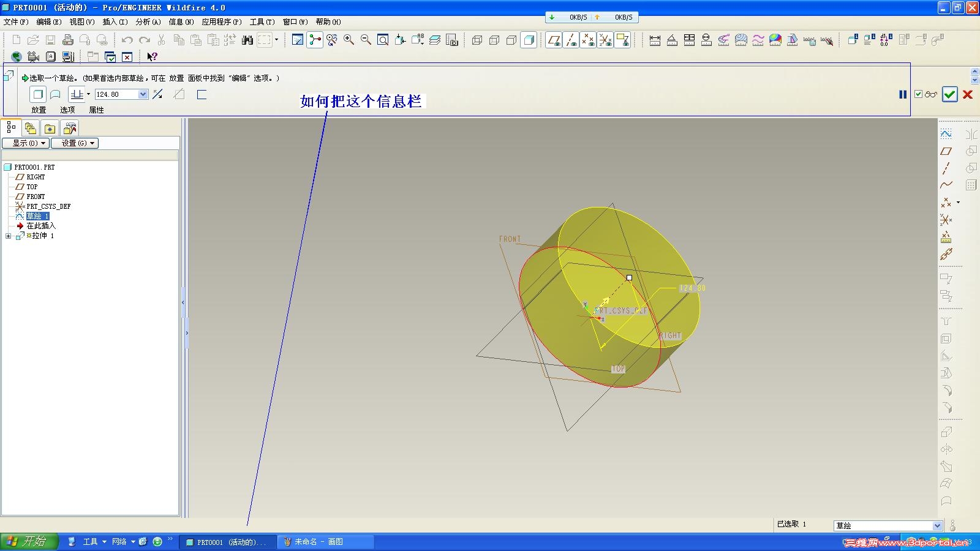Open the 插入(I) menu

[115, 22]
